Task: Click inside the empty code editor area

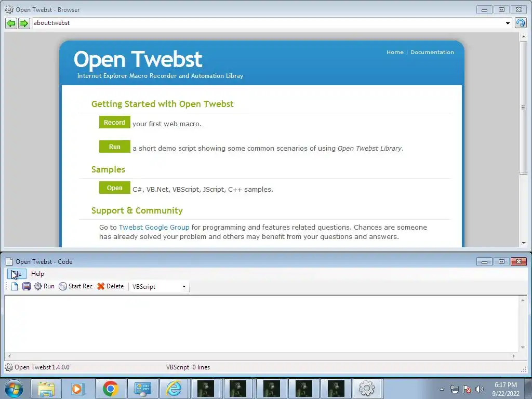Action: click(x=261, y=324)
